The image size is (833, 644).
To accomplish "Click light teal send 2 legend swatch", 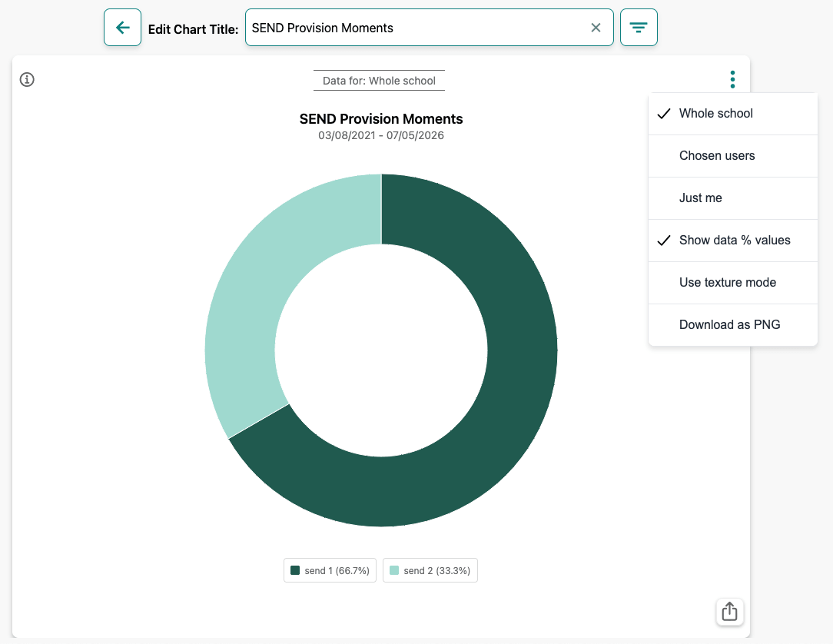I will pos(394,570).
